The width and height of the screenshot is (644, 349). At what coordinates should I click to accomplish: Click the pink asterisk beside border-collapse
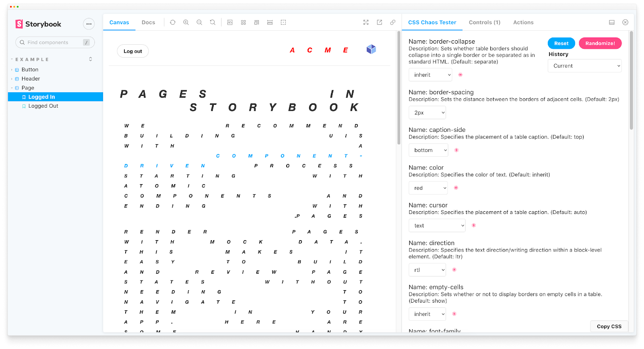pos(460,75)
